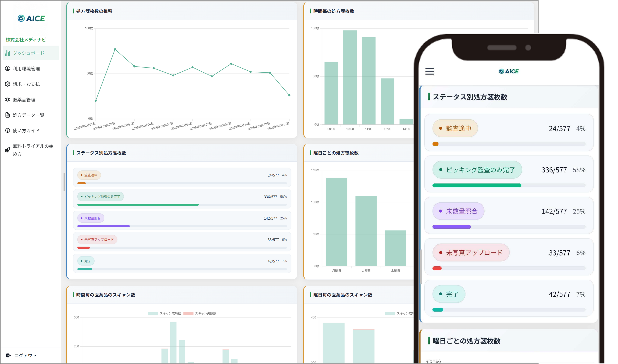Click the document icon for 処方データ一覧

coord(8,115)
